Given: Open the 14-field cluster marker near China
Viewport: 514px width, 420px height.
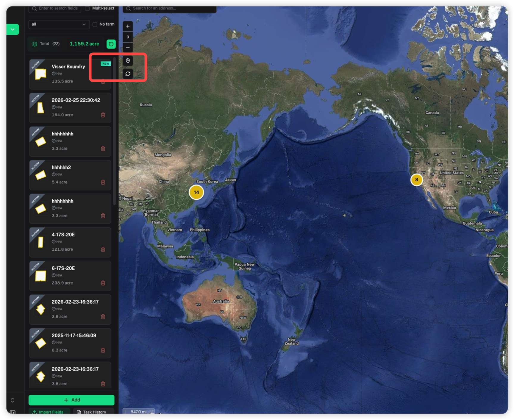Looking at the screenshot, I should pyautogui.click(x=196, y=192).
